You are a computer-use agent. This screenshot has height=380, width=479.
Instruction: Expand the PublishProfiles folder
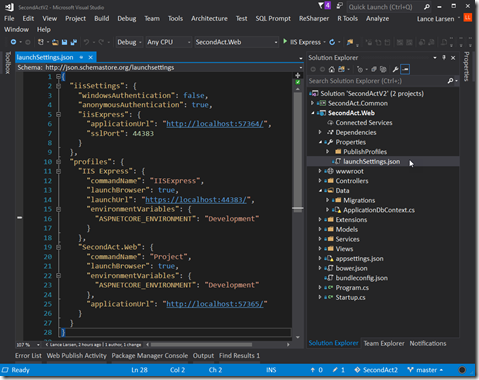[x=328, y=151]
